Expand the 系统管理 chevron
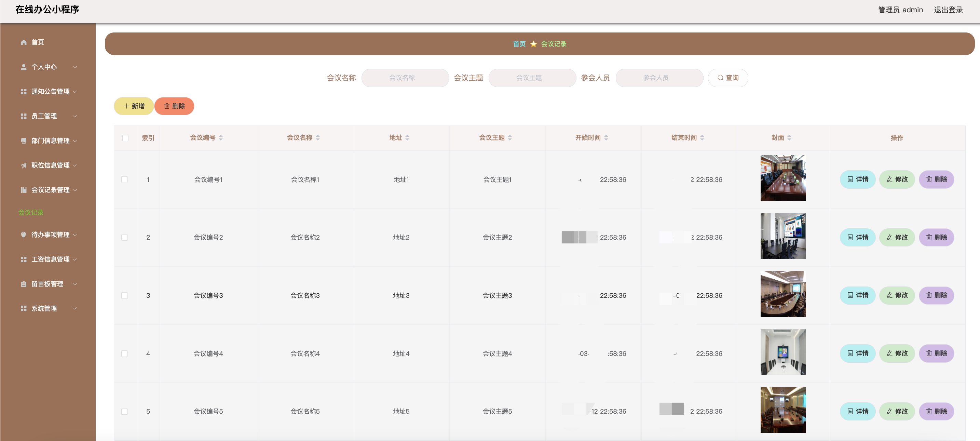 coord(74,308)
